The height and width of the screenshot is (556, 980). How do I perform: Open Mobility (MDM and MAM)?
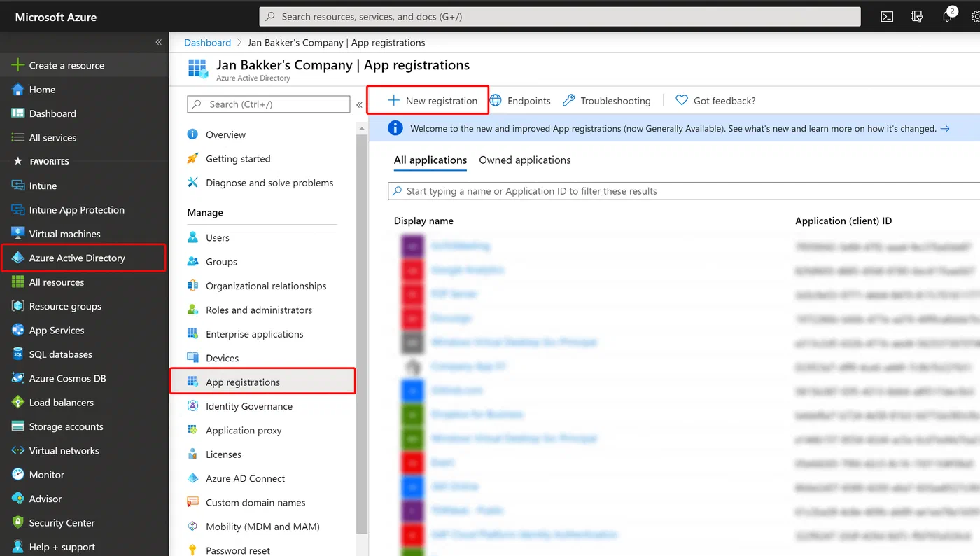tap(262, 527)
